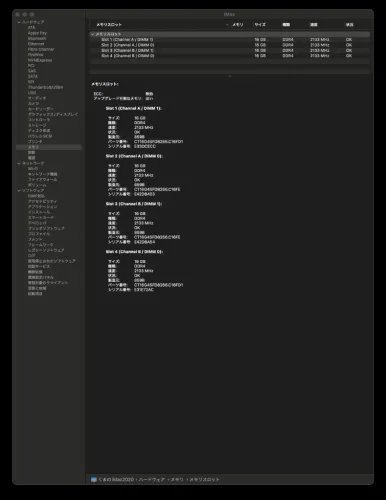Image resolution: width=386 pixels, height=500 pixels.
Task: Select ストレージ in the sidebar
Action: tap(37, 125)
